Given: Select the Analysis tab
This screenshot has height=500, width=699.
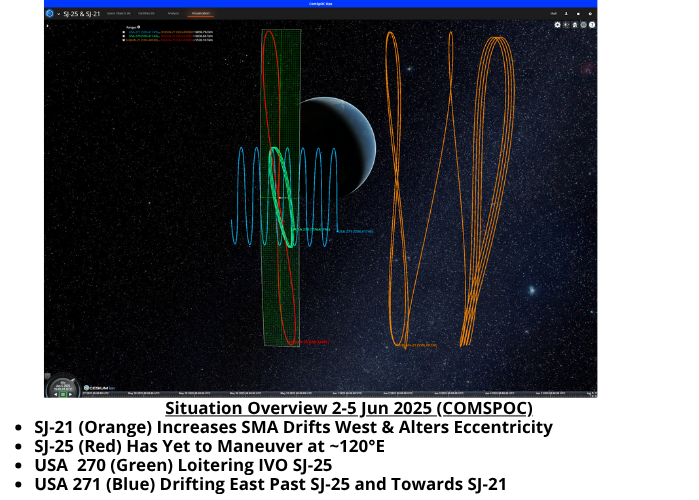Looking at the screenshot, I should click(173, 15).
